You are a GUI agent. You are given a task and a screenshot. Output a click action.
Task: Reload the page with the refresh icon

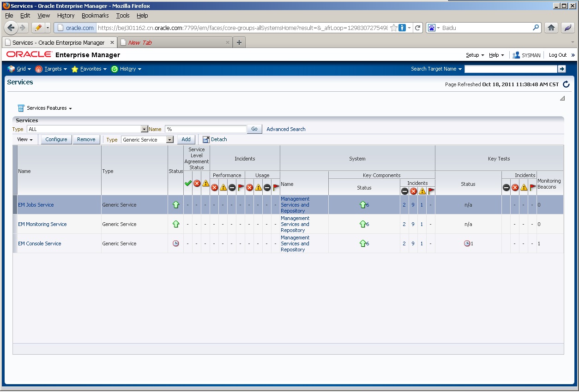point(418,28)
